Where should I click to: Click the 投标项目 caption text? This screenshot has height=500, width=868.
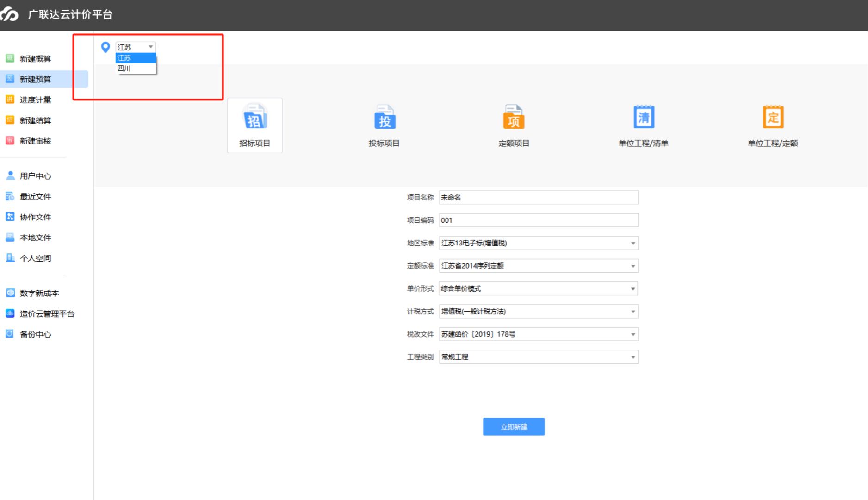[384, 143]
